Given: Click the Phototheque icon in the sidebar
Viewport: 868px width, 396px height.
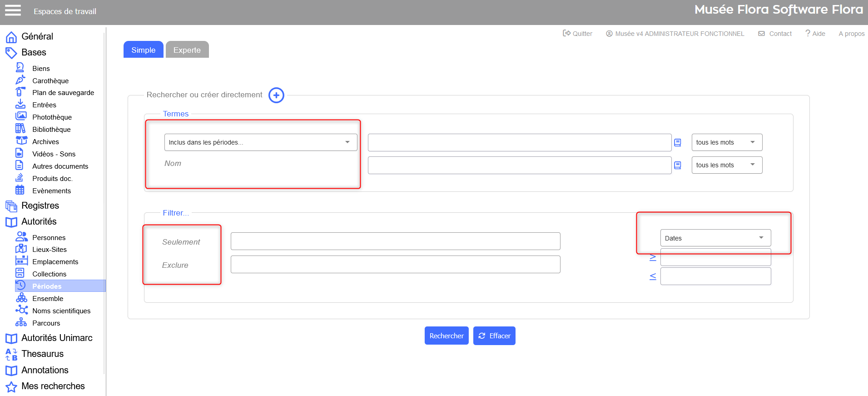Looking at the screenshot, I should (21, 116).
